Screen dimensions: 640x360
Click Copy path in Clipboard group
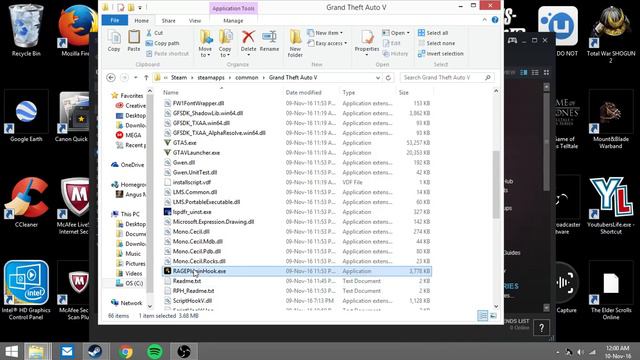[162, 43]
